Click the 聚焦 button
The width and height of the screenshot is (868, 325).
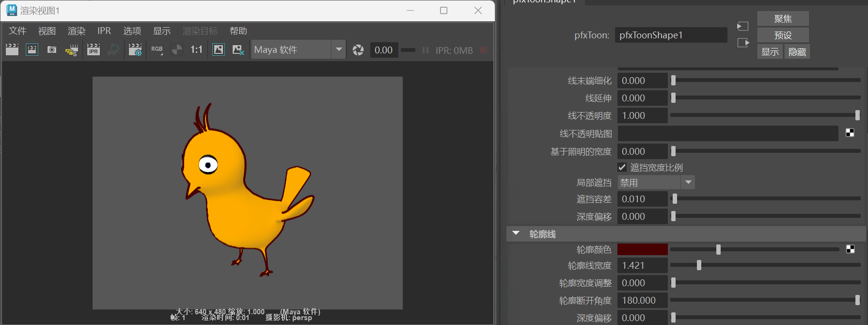tap(783, 19)
